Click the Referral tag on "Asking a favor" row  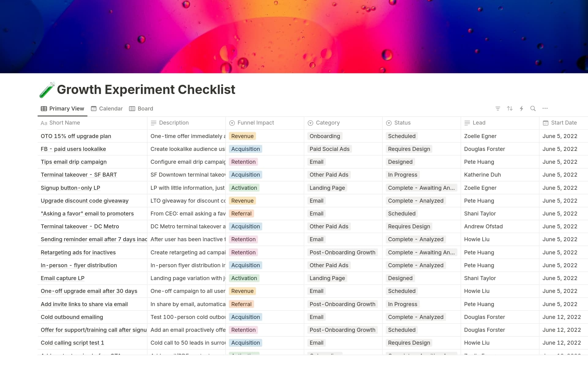point(241,214)
